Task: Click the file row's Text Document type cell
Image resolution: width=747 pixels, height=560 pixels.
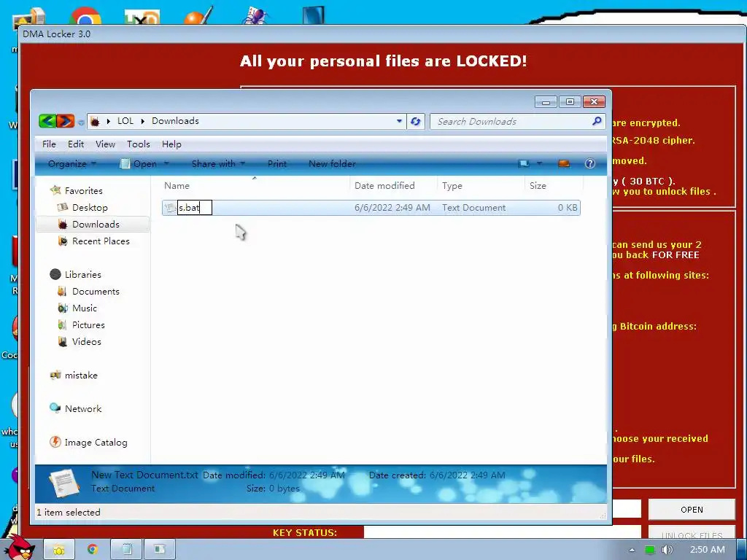Action: click(x=473, y=208)
